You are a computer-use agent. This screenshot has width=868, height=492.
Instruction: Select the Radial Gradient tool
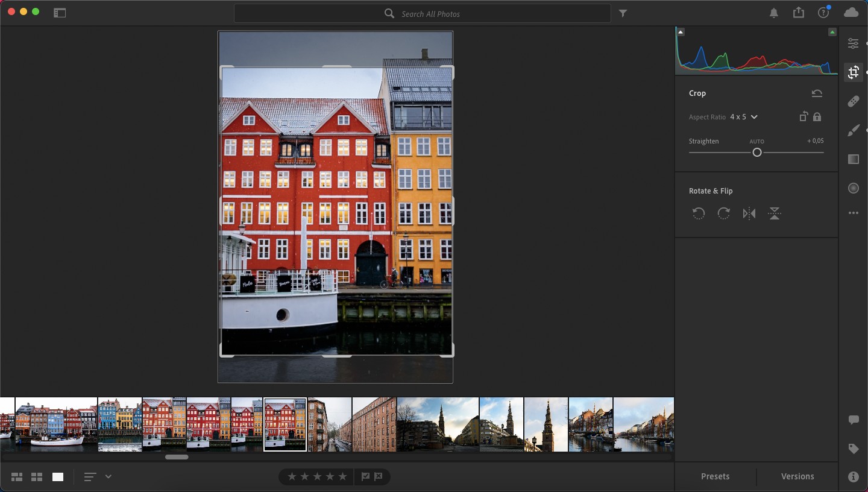[853, 188]
